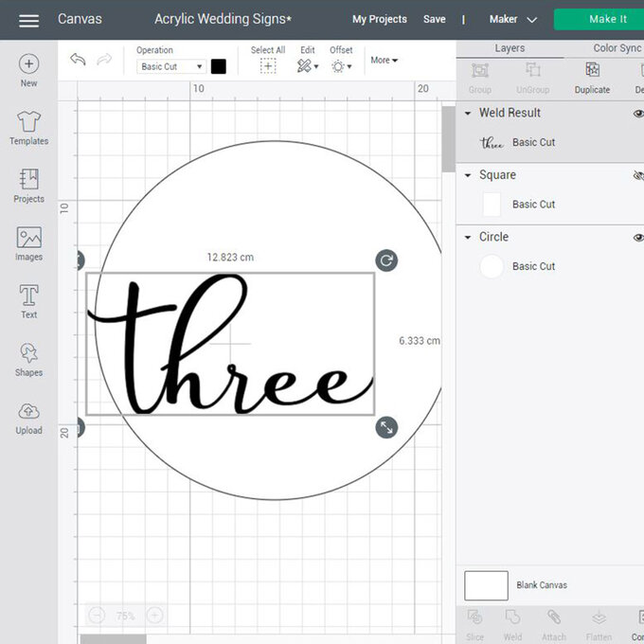Click the rotate handle on selection

click(385, 260)
